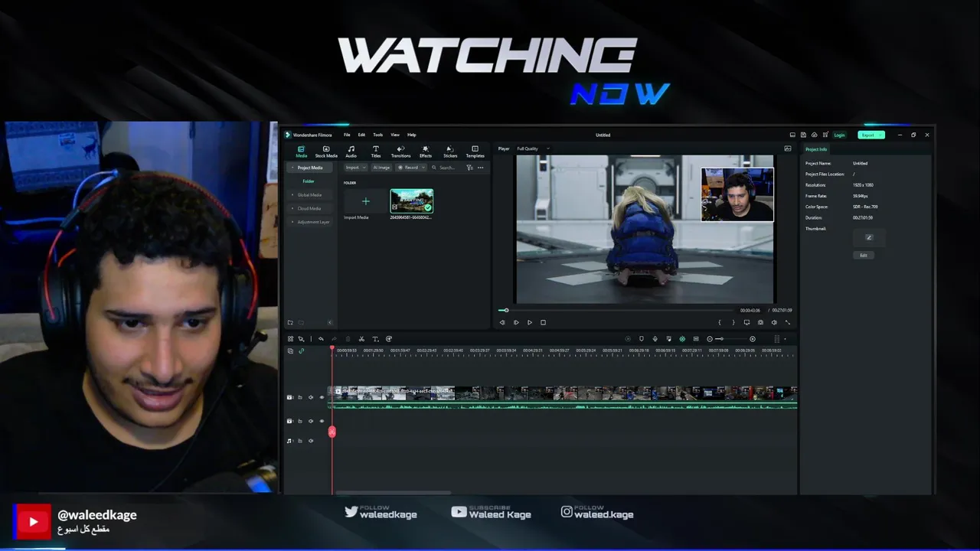The width and height of the screenshot is (980, 551).
Task: Toggle the green snapping icon in timeline toolbar
Action: tap(682, 339)
